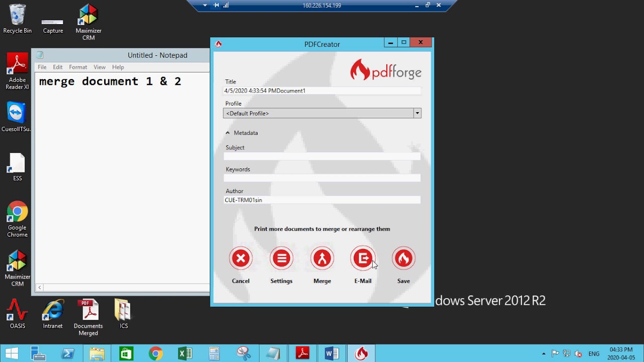Collapse the Metadata section
Screen dimensions: 644x362
(x=228, y=133)
